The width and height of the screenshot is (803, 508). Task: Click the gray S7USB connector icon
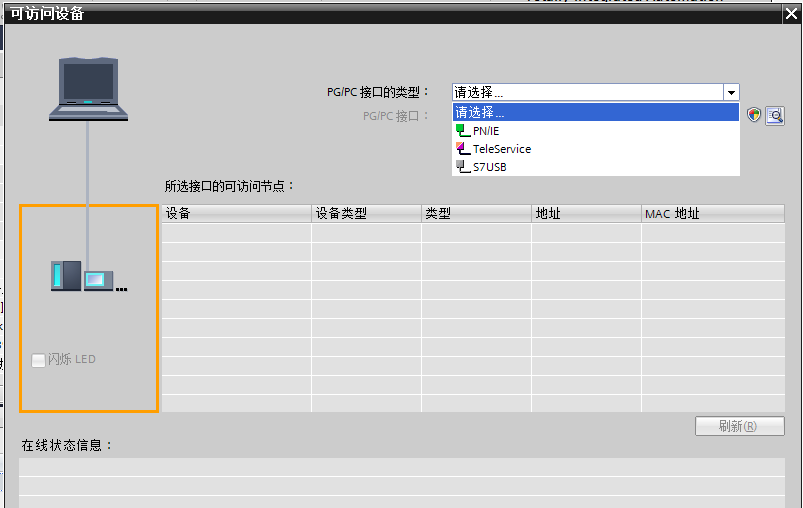click(x=463, y=166)
